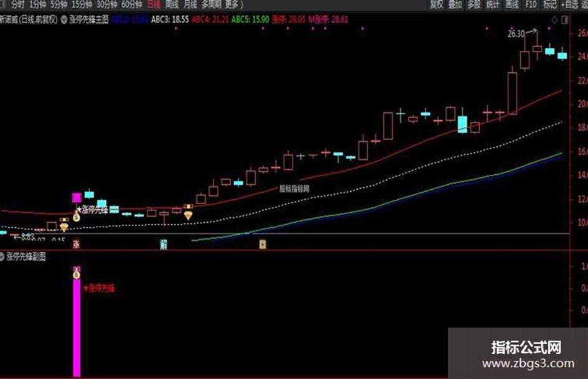Add stock via +自选 button
Screen dimensions: 588x379
[x=569, y=4]
